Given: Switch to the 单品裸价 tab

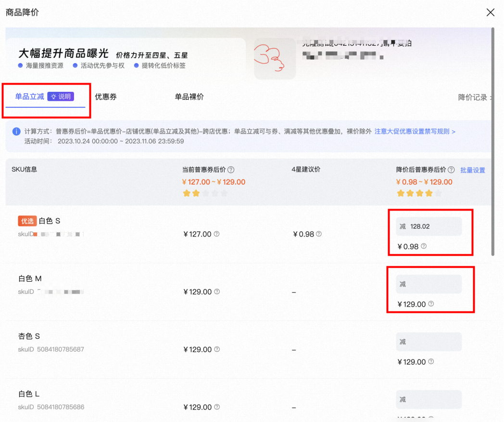Looking at the screenshot, I should [189, 97].
